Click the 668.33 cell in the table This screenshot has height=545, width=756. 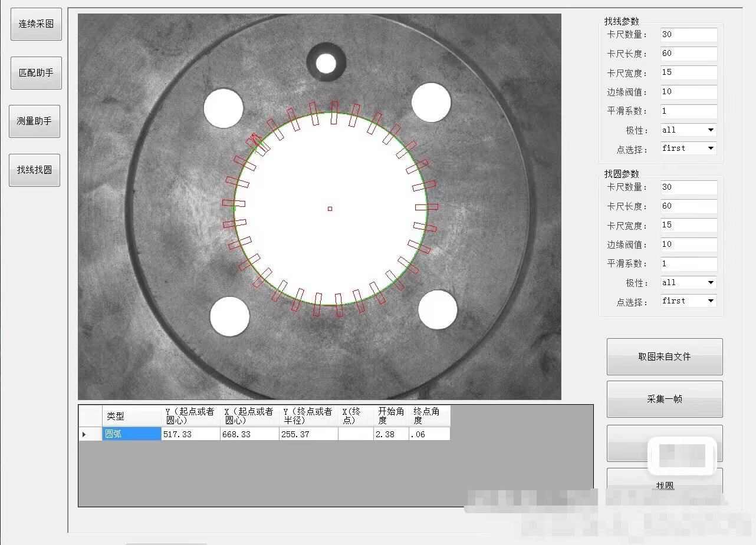point(249,434)
